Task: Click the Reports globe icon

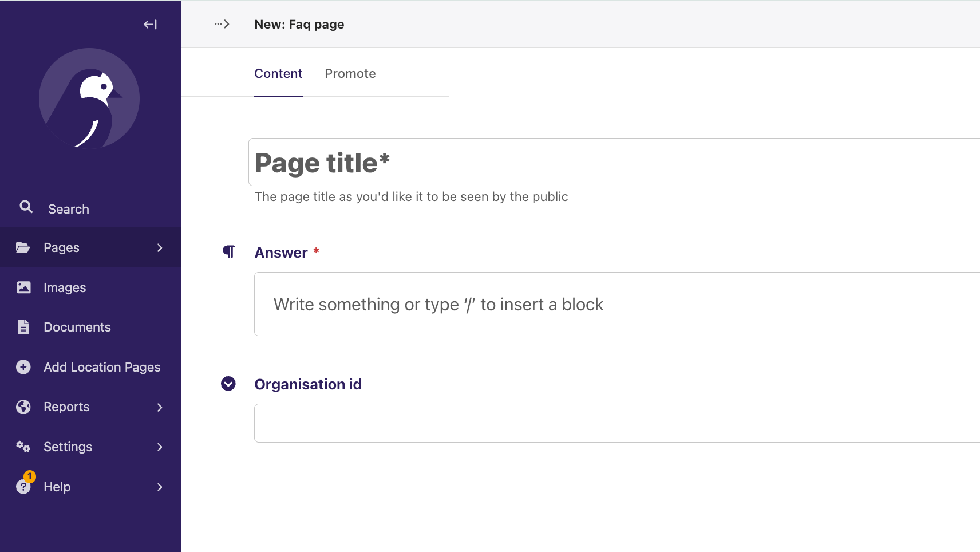Action: click(23, 407)
